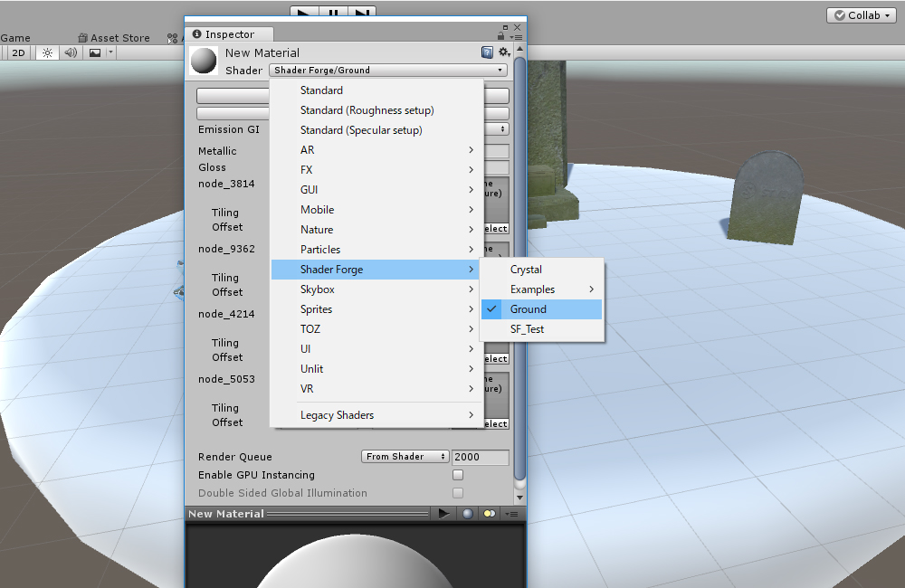
Task: Expand the Legacy Shaders submenu
Action: click(376, 415)
